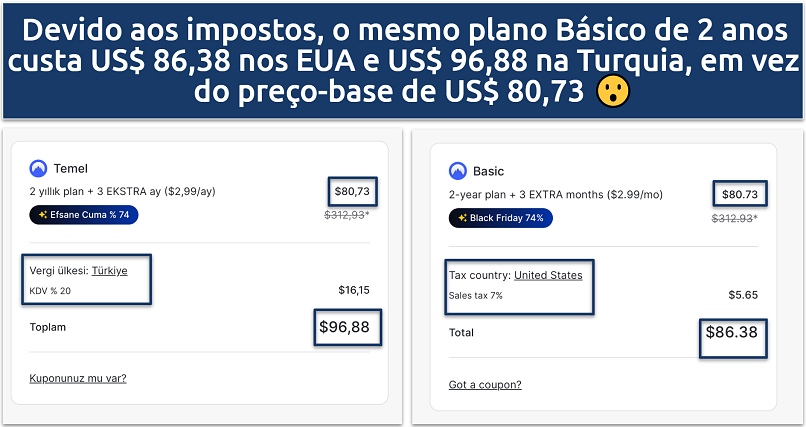Viewport: 806px width, 427px height.
Task: Click the $5.65 sales tax amount
Action: tap(743, 295)
